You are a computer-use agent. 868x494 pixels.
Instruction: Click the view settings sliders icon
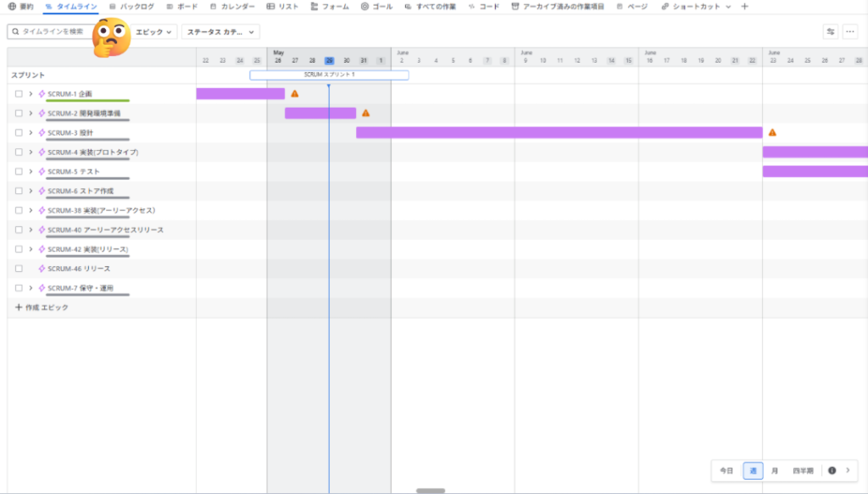(x=830, y=31)
